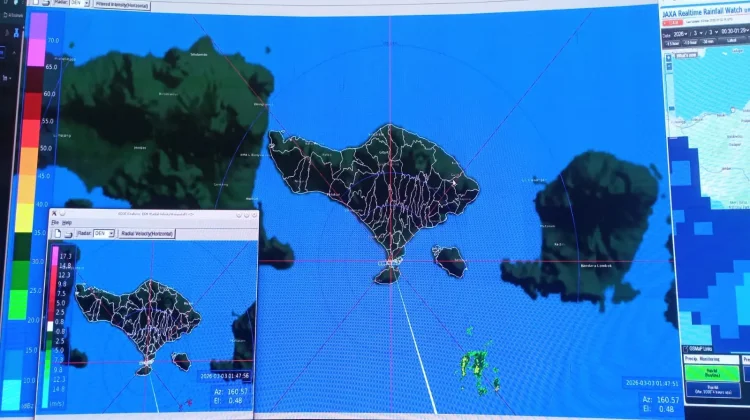Click the red live indicator under JAXA title

673,22
